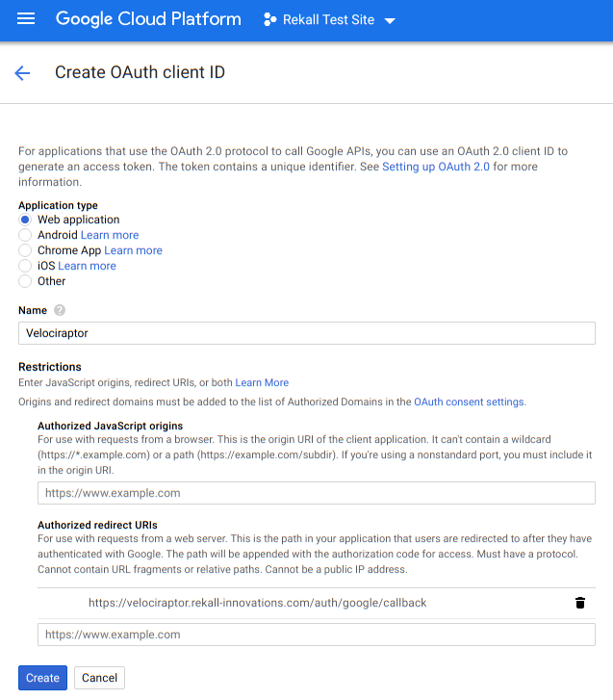Select the Android application type
The height and width of the screenshot is (700, 613).
(25, 235)
